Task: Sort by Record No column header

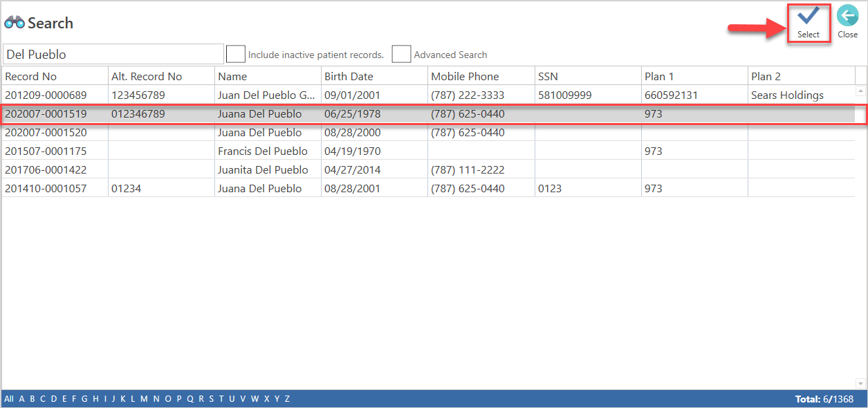Action: 55,76
